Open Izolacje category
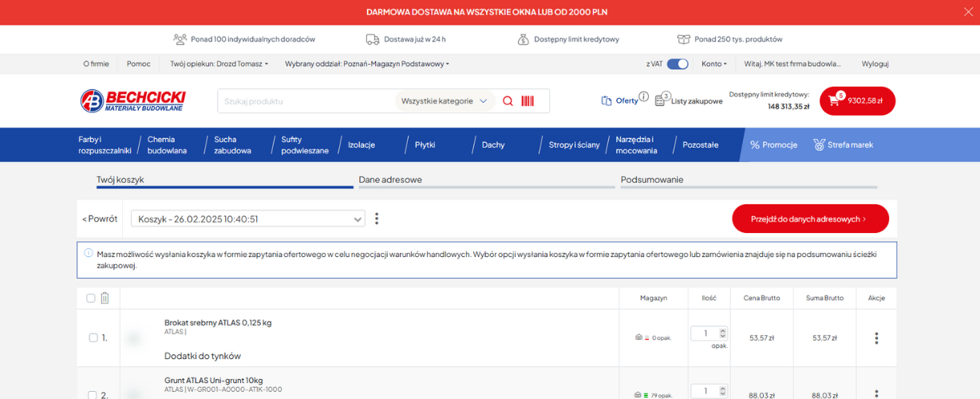 [x=362, y=144]
